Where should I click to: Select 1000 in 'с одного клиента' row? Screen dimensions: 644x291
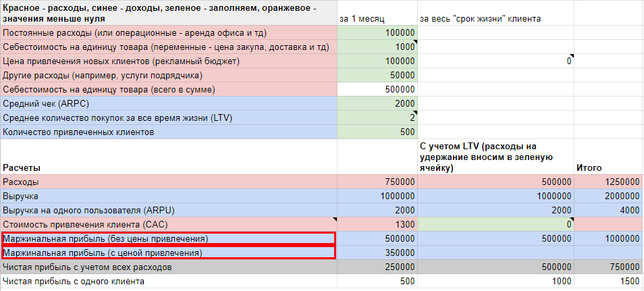495,281
